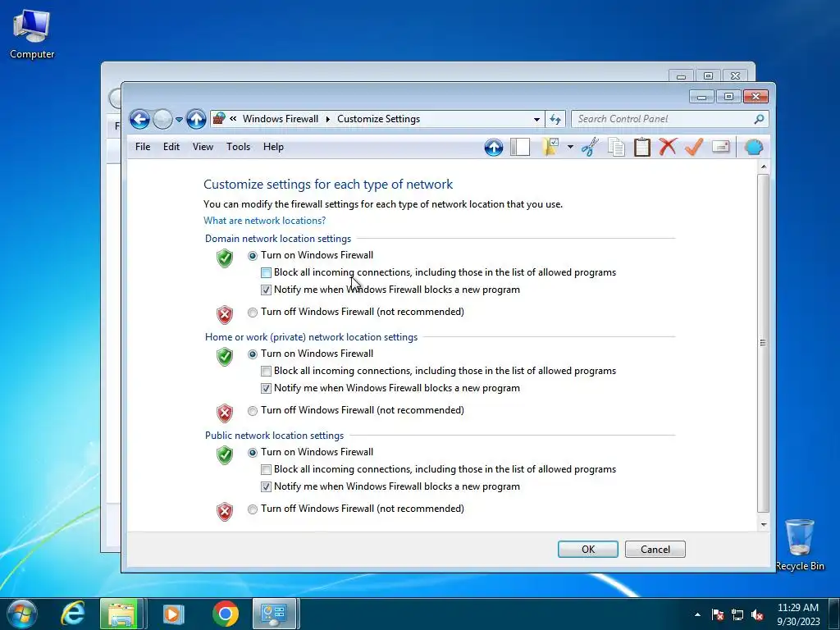Open the address bar history dropdown arrow
Image resolution: width=840 pixels, height=630 pixels.
coord(536,120)
